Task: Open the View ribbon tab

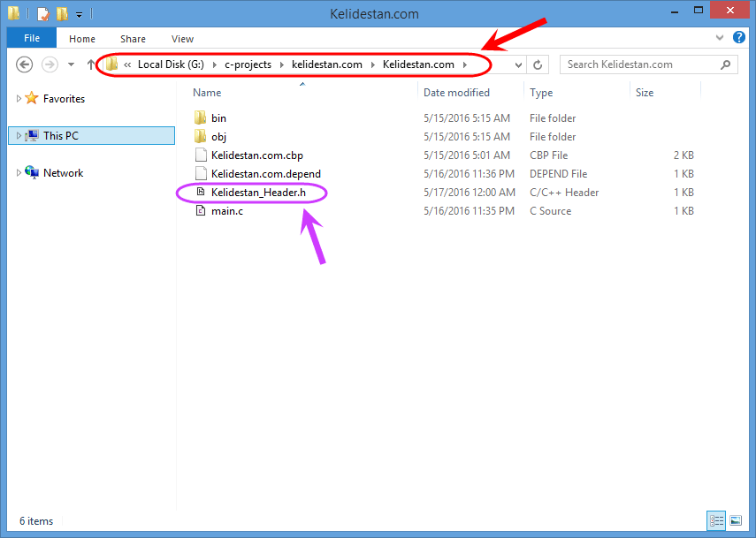Action: click(182, 39)
